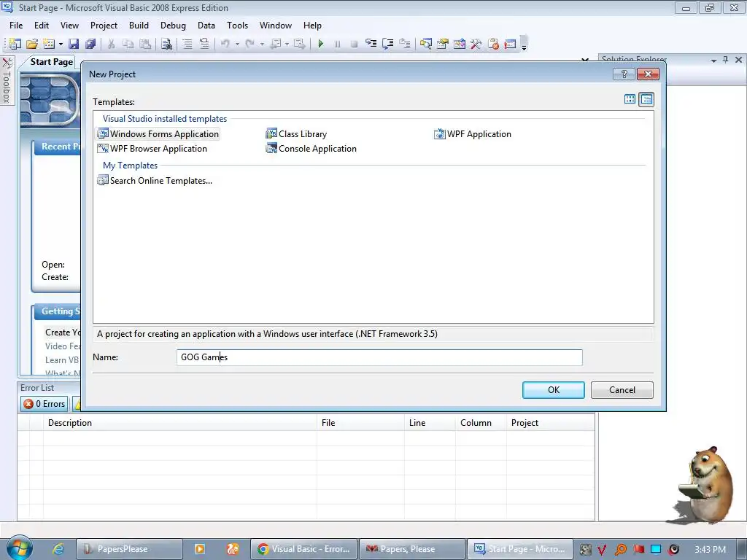Click Cancel in New Project dialog

tap(622, 390)
